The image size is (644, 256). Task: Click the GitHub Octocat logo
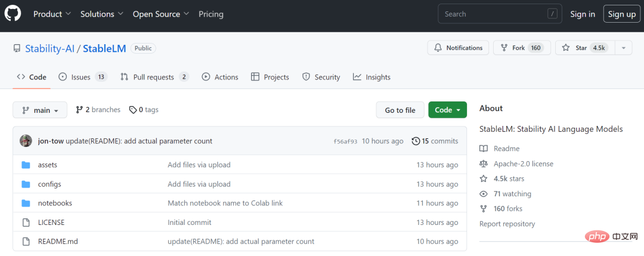pos(13,14)
